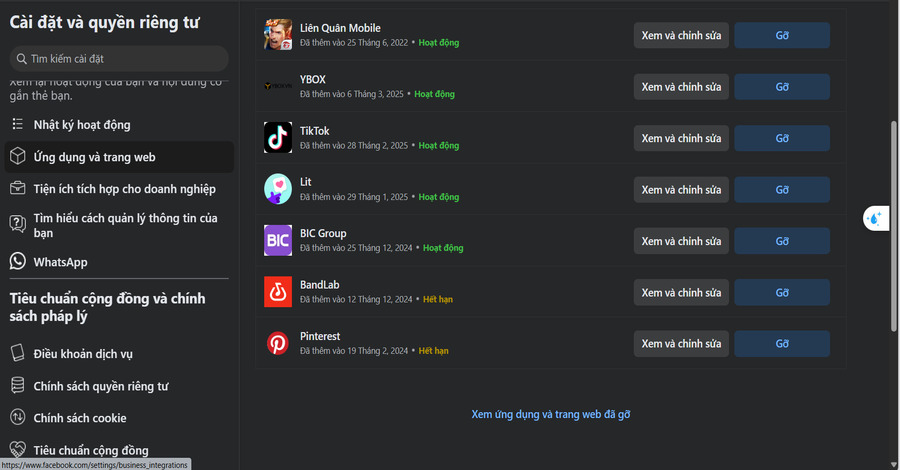Select Ứng dụng và trang web in sidebar
This screenshot has width=900, height=470.
(x=94, y=157)
